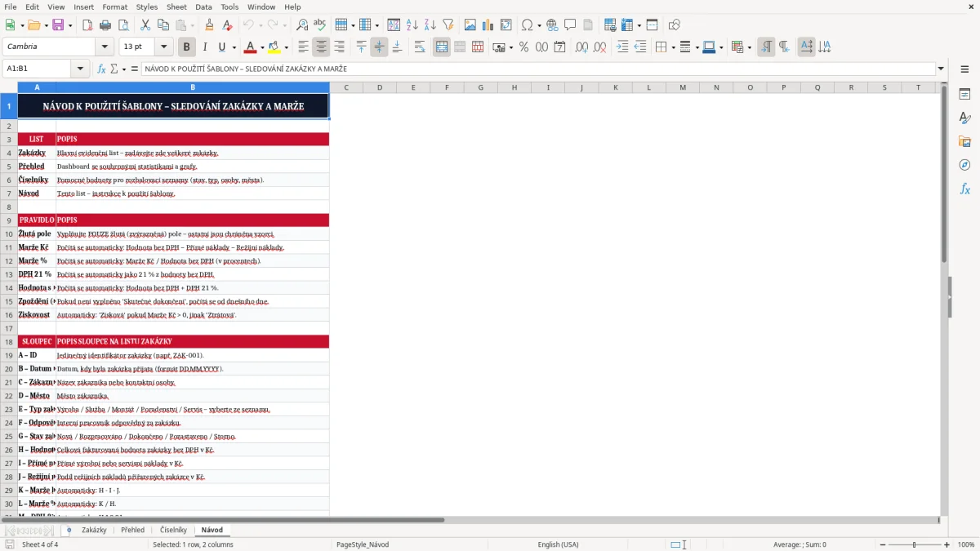Open the Sheet menu
The image size is (980, 551).
[x=176, y=7]
